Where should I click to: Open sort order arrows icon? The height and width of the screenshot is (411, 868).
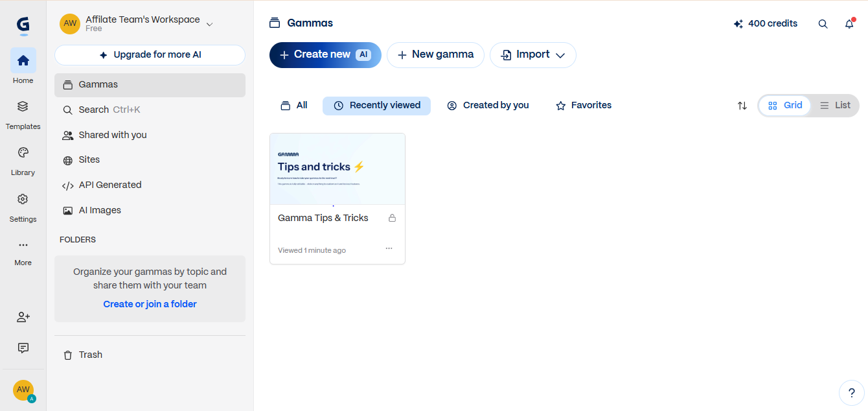[x=742, y=106]
